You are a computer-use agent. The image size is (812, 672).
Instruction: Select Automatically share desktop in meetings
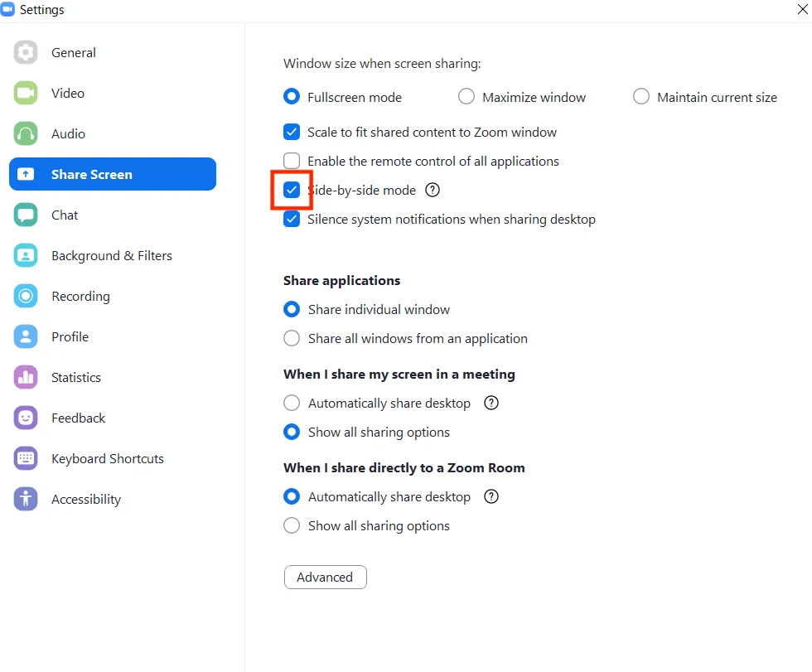coord(292,403)
